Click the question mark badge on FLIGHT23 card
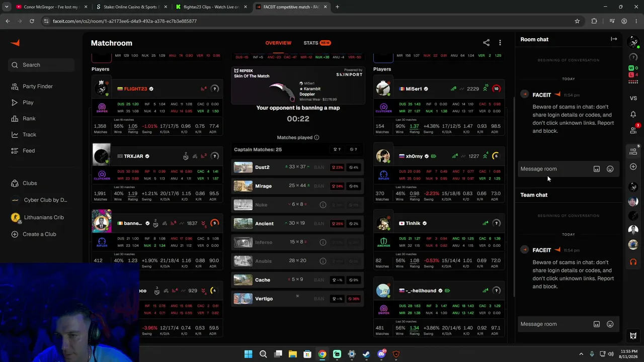644x362 pixels. click(215, 89)
